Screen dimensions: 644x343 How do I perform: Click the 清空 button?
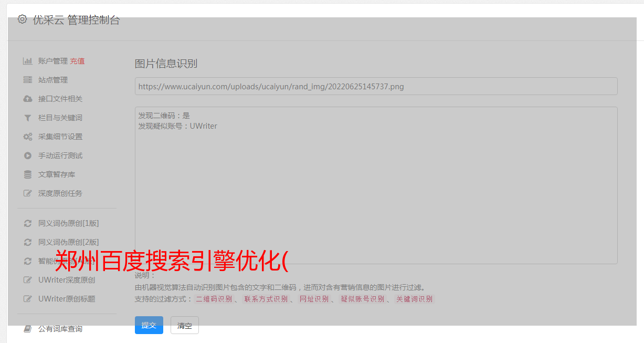185,325
